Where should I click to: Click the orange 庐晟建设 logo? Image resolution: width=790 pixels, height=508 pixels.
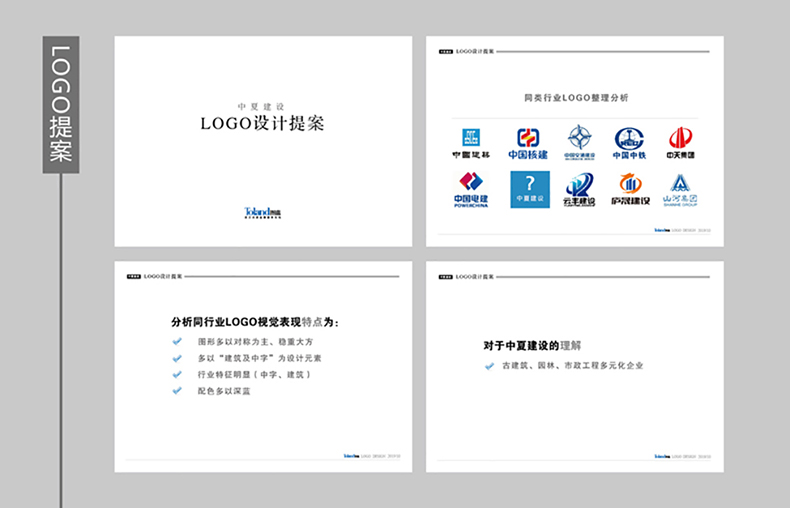[x=630, y=189]
